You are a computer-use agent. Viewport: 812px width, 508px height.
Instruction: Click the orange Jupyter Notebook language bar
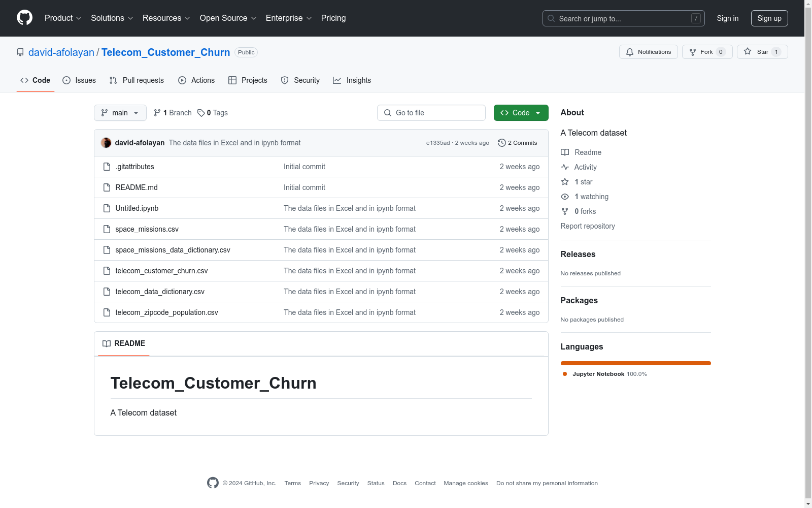636,363
